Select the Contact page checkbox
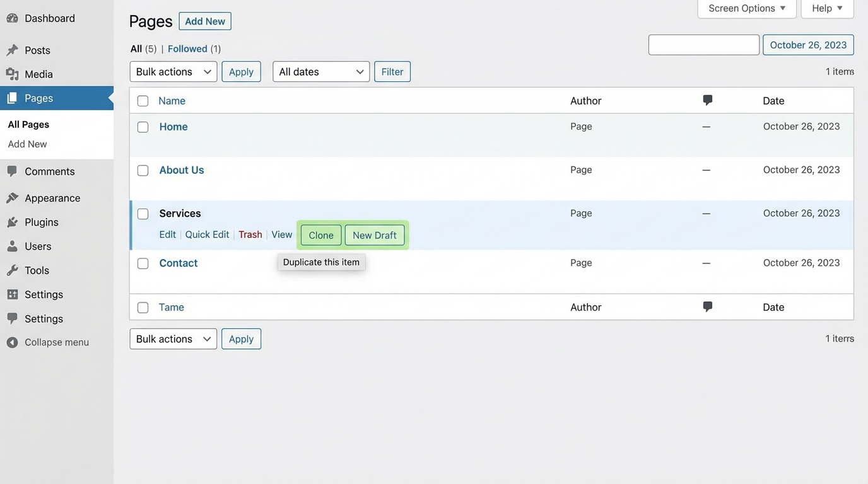The width and height of the screenshot is (868, 484). tap(143, 263)
